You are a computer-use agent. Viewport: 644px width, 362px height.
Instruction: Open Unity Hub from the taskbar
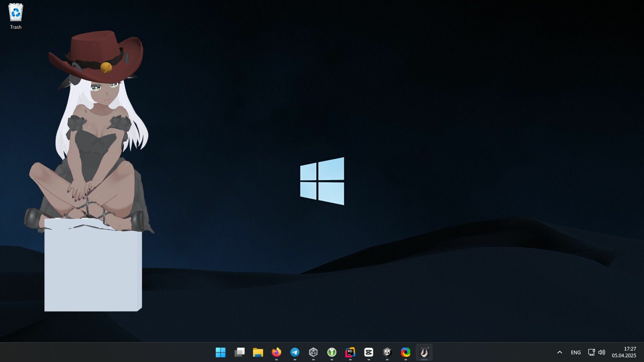(x=313, y=352)
